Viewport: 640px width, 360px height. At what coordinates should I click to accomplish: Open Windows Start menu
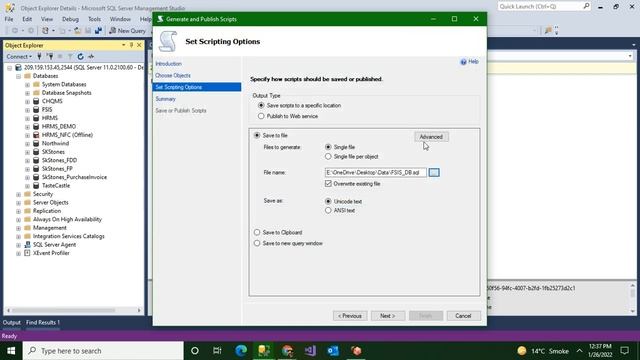(11, 351)
